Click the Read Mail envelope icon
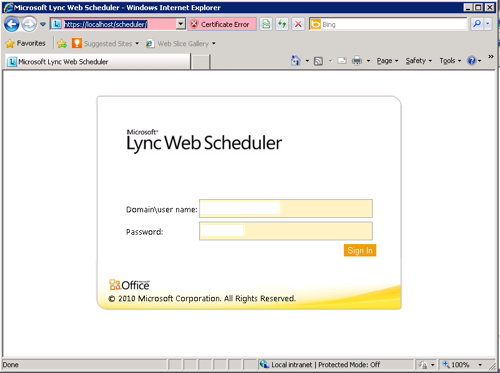Screen dimensions: 500x373 [x=342, y=61]
